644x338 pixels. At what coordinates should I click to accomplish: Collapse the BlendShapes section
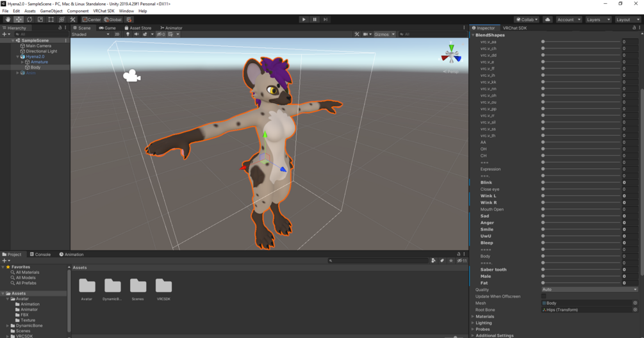coord(473,35)
